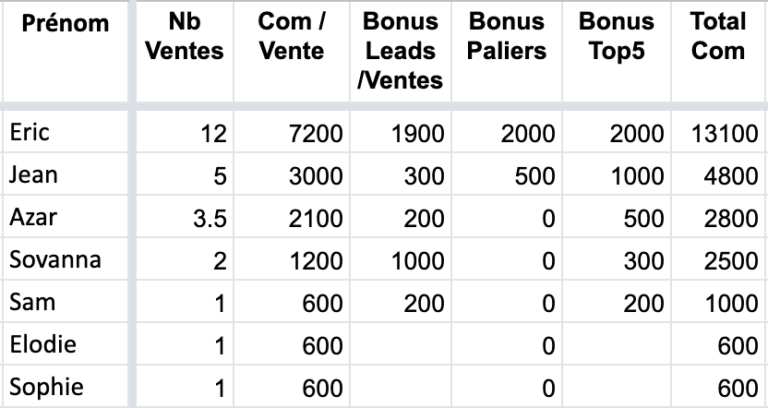Click the cell containing name Eric
The height and width of the screenshot is (408, 768).
pyautogui.click(x=65, y=132)
